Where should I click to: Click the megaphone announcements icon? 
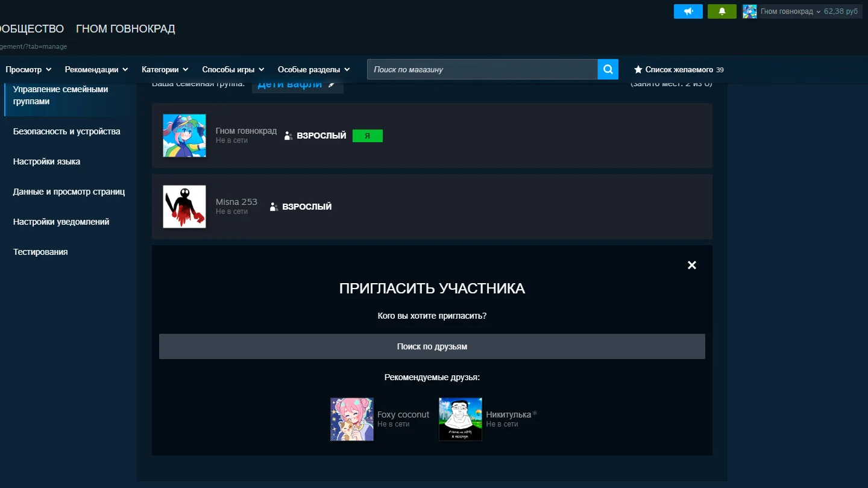tap(688, 11)
